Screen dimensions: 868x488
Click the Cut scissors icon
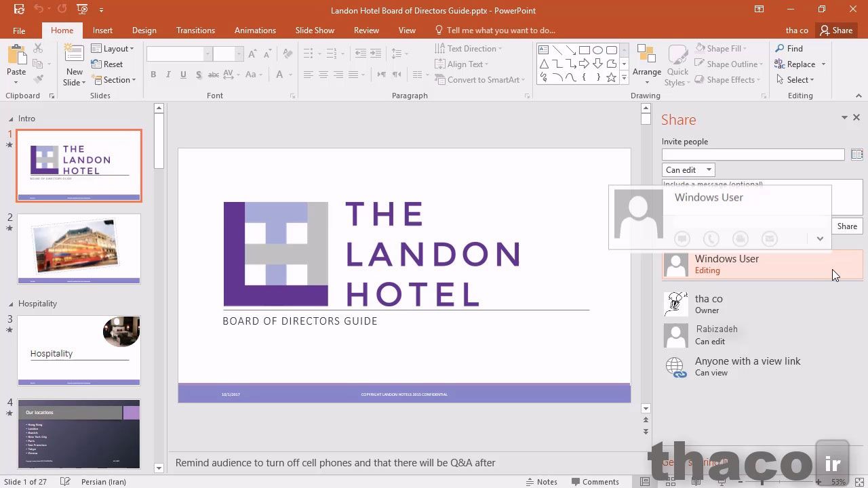(x=38, y=48)
